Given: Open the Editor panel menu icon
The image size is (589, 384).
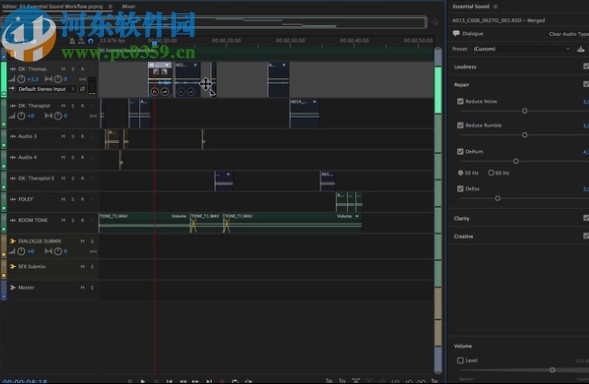Looking at the screenshot, I should point(110,6).
